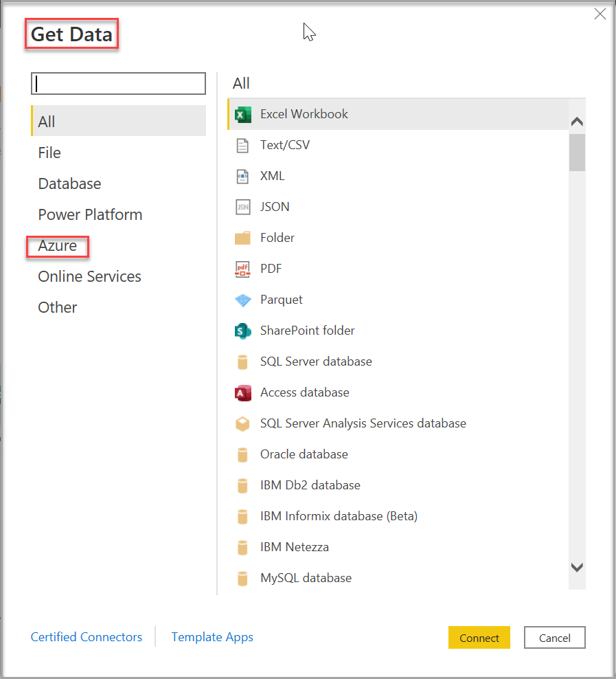Click the JSON file icon
Viewport: 616px width, 679px height.
coord(242,208)
